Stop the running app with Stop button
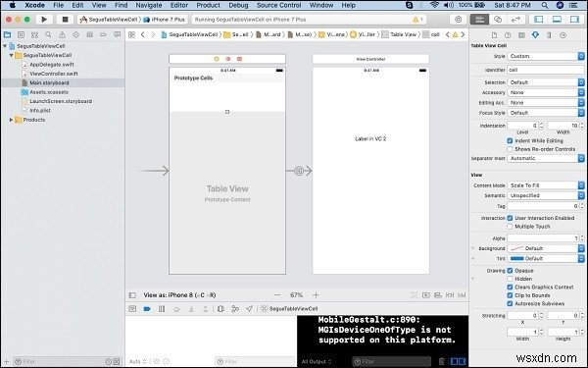The image size is (588, 368). coord(65,20)
